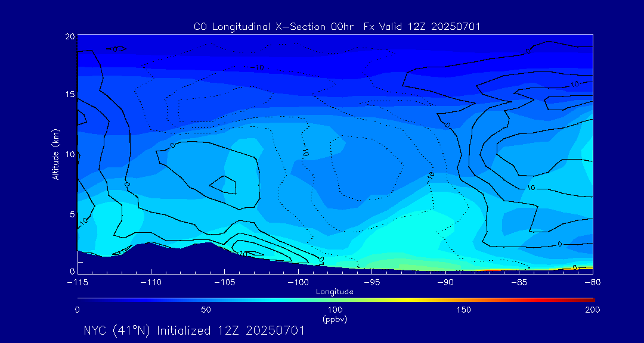
Task: Click the dark red end of the colorbar
Action: click(x=589, y=300)
